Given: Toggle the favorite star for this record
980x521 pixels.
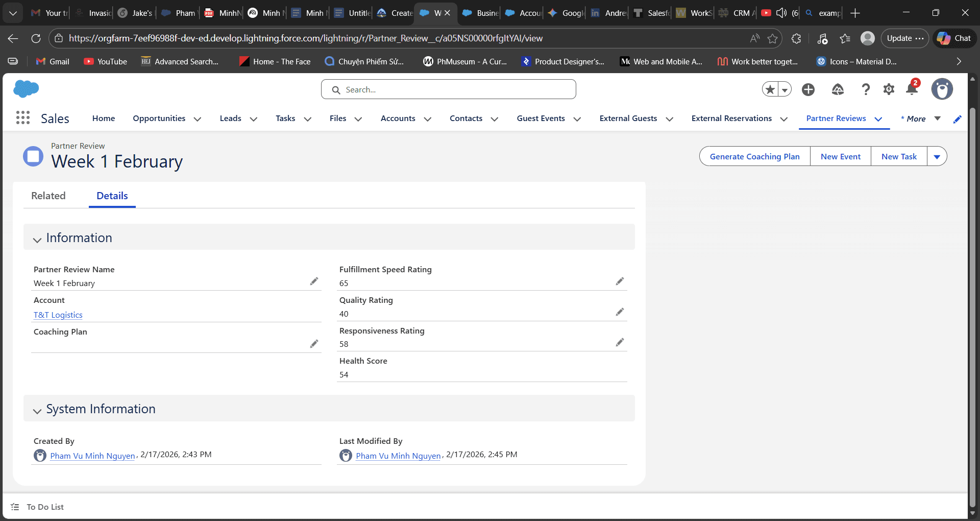Looking at the screenshot, I should pos(770,89).
